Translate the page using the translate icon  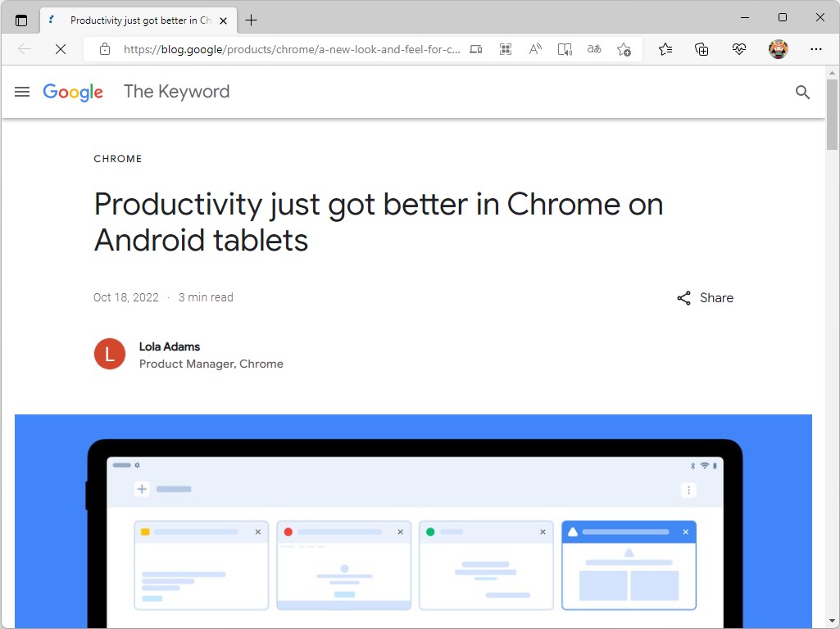(x=593, y=49)
